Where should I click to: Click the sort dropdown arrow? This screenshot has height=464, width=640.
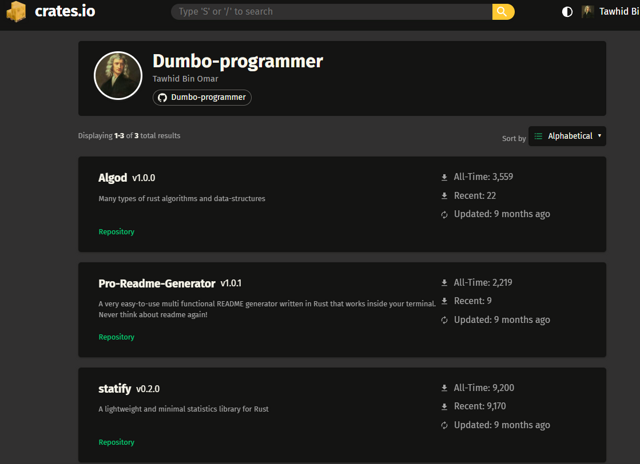(599, 135)
